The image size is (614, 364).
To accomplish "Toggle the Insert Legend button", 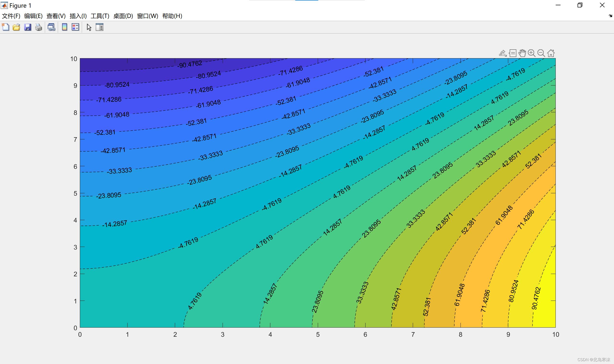I will 75,27.
